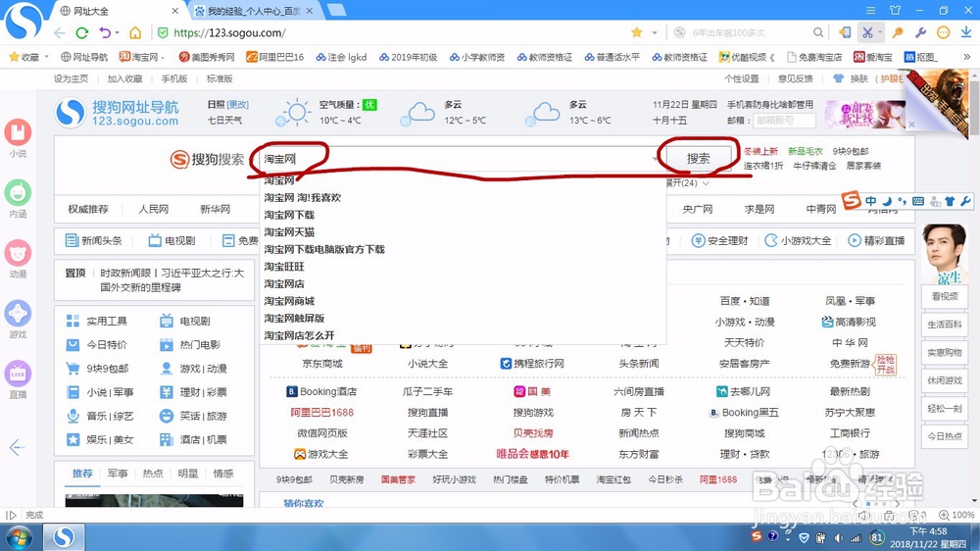Open the 直播 live sidebar icon

click(18, 374)
